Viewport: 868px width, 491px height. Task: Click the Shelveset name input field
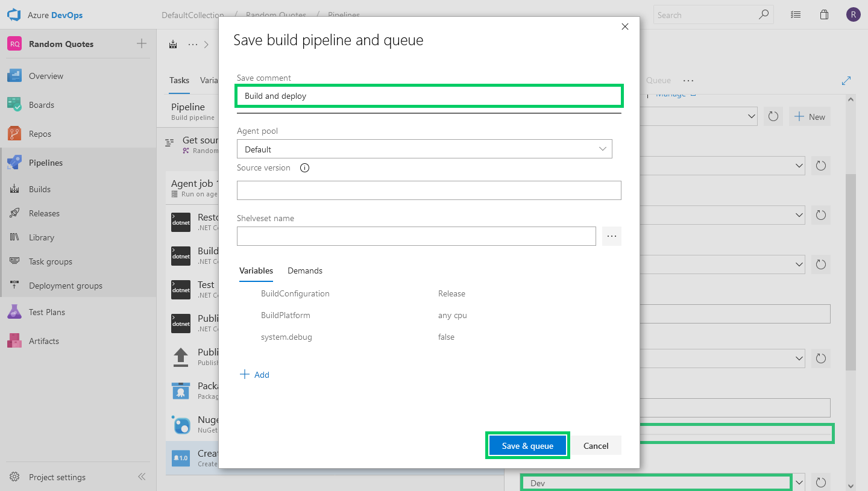tap(416, 236)
